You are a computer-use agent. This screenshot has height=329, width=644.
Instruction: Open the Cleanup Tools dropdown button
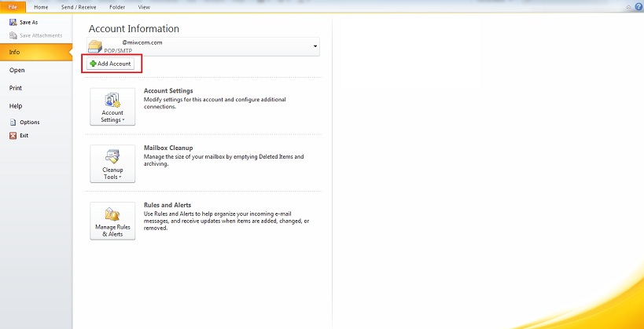click(112, 163)
